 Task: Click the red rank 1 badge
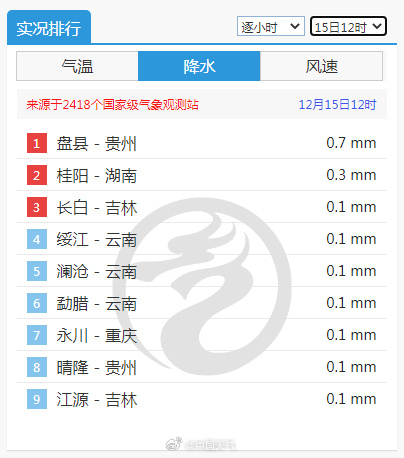(x=37, y=143)
